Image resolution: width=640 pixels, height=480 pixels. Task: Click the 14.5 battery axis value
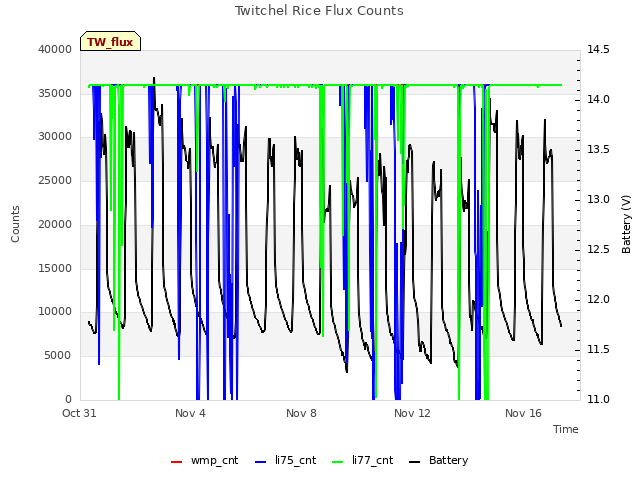coord(598,49)
